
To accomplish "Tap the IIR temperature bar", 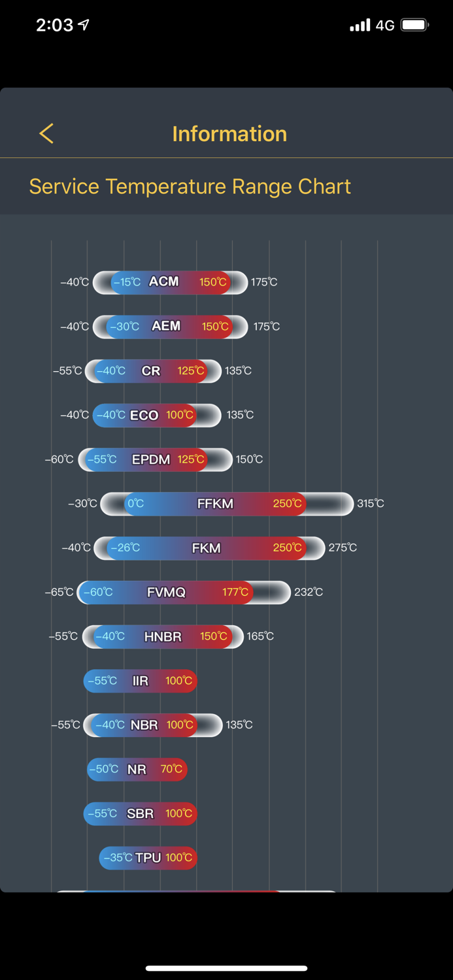I will tap(140, 681).
